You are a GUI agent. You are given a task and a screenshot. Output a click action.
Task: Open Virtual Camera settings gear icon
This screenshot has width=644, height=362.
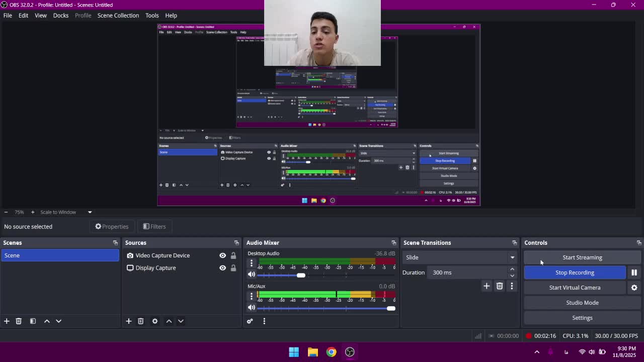point(634,288)
